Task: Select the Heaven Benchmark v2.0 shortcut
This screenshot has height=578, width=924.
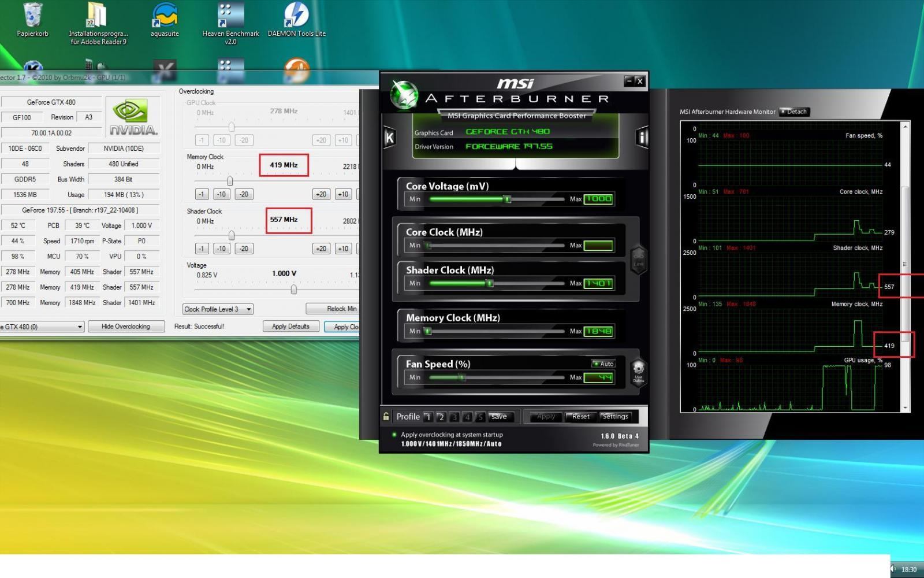Action: [230, 24]
